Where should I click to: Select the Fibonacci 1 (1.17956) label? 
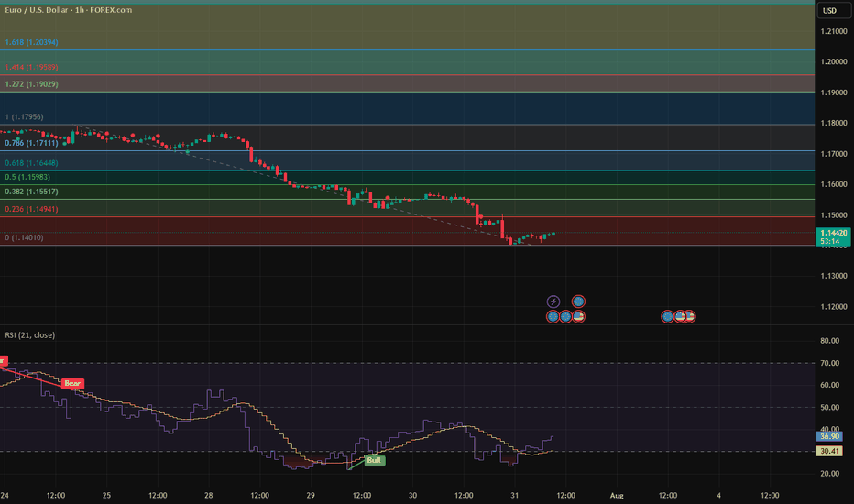[x=24, y=116]
